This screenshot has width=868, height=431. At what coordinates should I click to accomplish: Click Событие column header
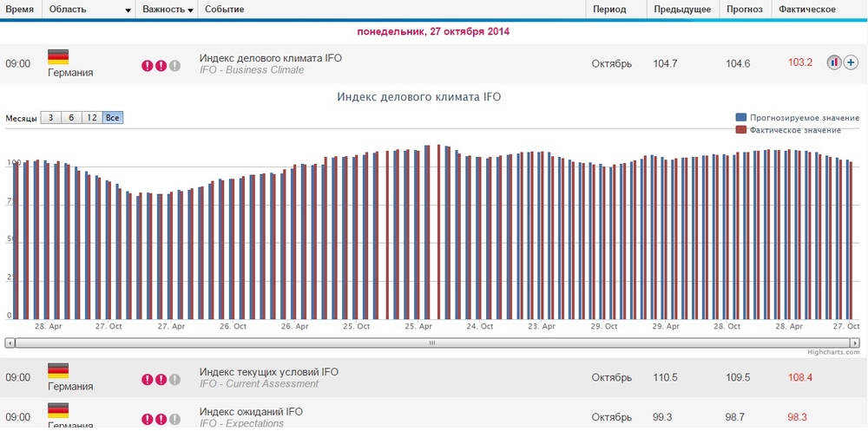click(224, 10)
